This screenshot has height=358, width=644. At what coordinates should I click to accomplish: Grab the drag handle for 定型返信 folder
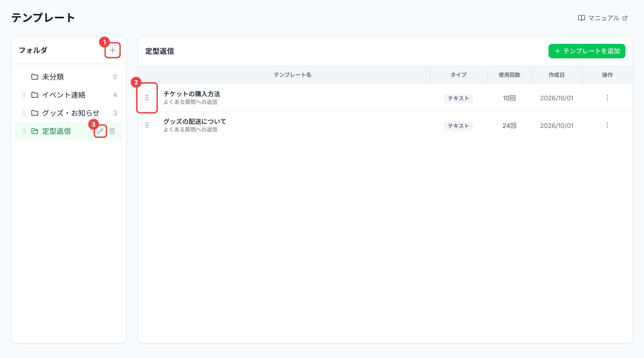(24, 131)
